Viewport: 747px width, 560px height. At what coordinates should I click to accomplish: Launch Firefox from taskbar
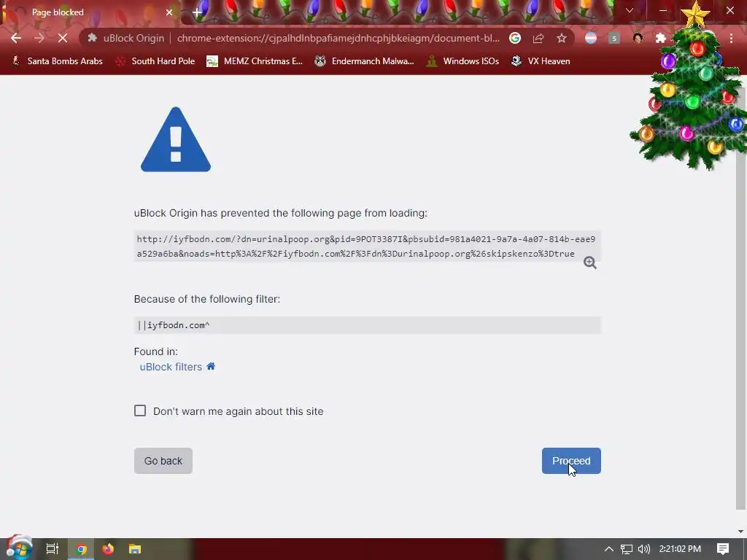click(108, 549)
